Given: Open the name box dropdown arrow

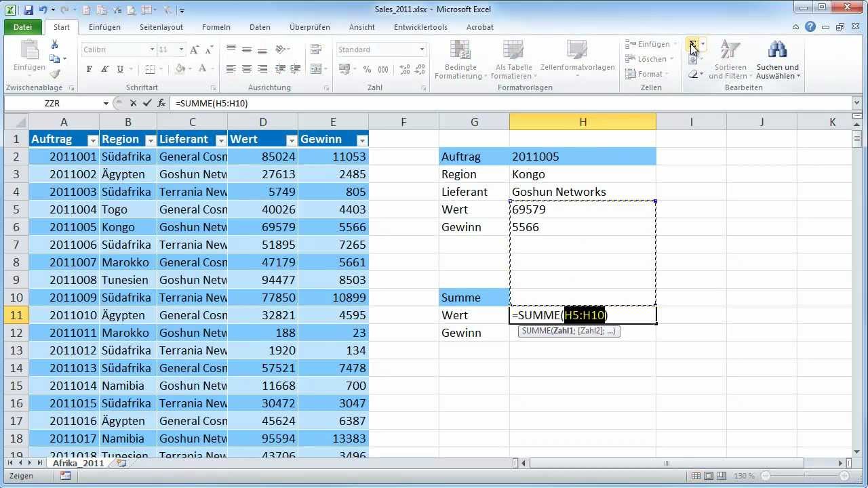Looking at the screenshot, I should (x=106, y=103).
